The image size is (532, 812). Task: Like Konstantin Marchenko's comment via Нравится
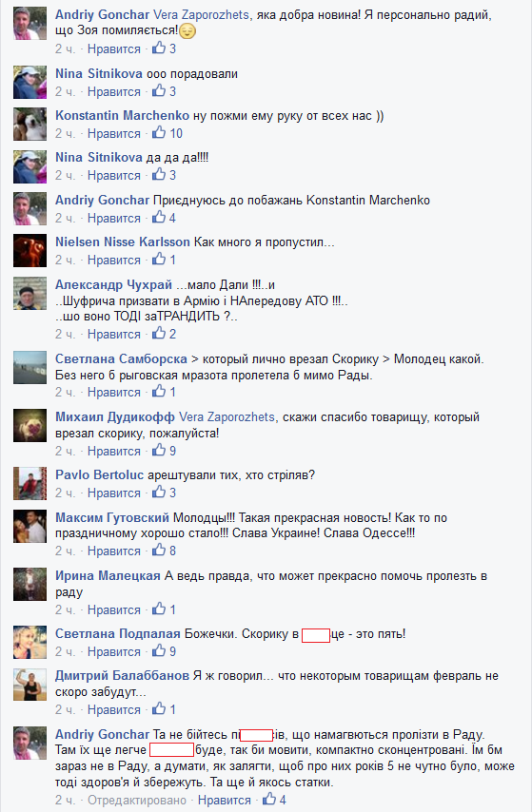[x=114, y=134]
